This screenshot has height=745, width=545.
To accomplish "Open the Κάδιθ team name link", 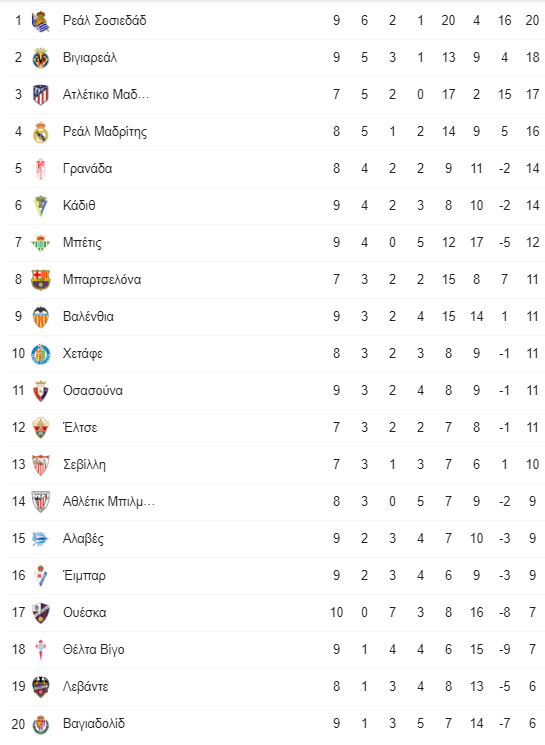I will 79,206.
